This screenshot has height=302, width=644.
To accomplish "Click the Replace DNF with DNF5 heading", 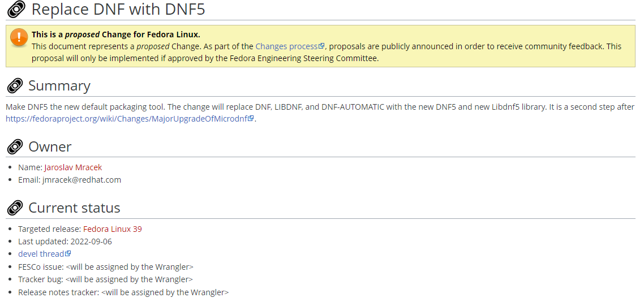I will [x=118, y=9].
